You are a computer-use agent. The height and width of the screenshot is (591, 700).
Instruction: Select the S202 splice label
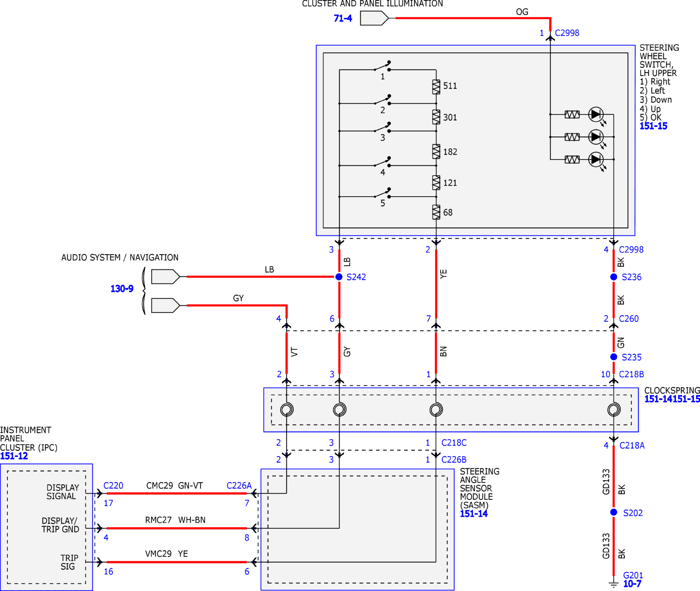[x=633, y=513]
